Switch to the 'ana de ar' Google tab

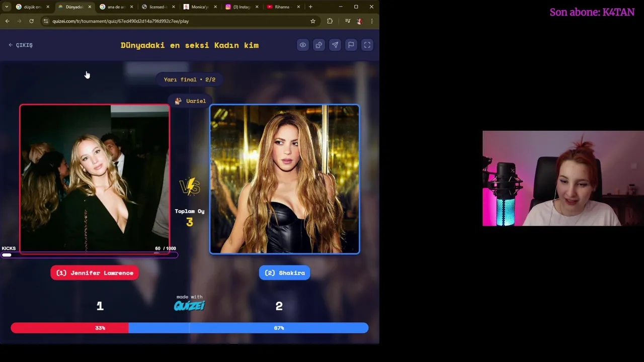point(116,7)
